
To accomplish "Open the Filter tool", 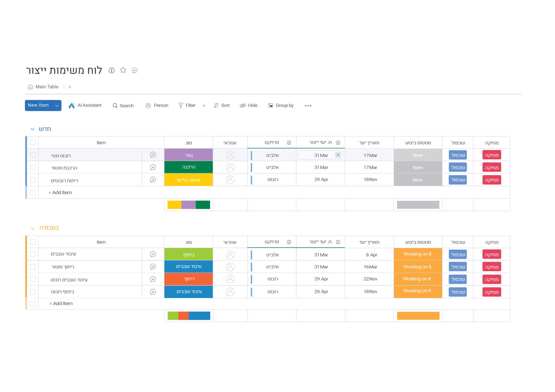I will pyautogui.click(x=187, y=106).
